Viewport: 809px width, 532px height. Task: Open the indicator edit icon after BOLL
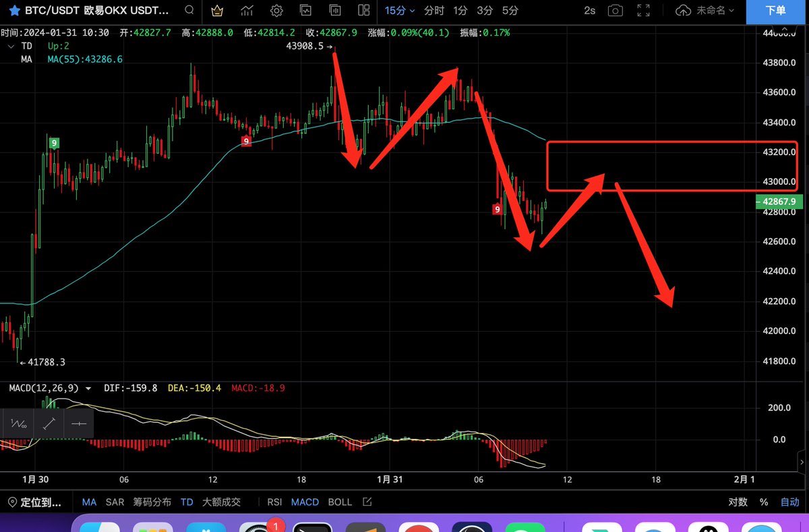click(x=367, y=502)
